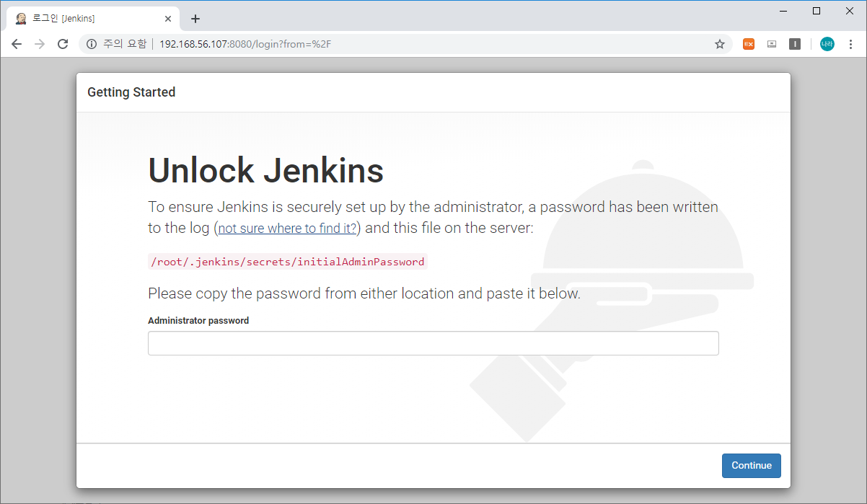Bookmark this page with the star icon
This screenshot has width=867, height=504.
pos(719,44)
